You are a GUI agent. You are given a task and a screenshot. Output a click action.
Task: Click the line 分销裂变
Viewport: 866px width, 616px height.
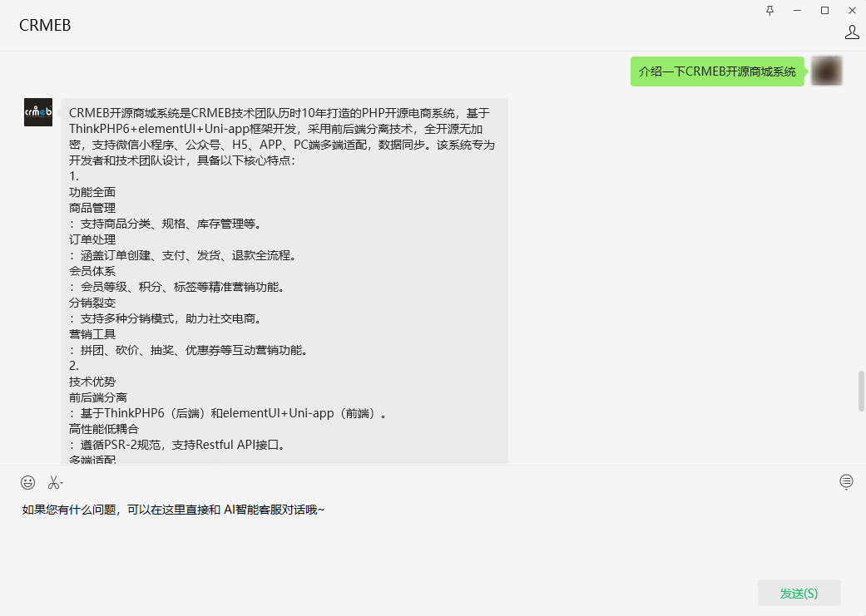tap(92, 303)
